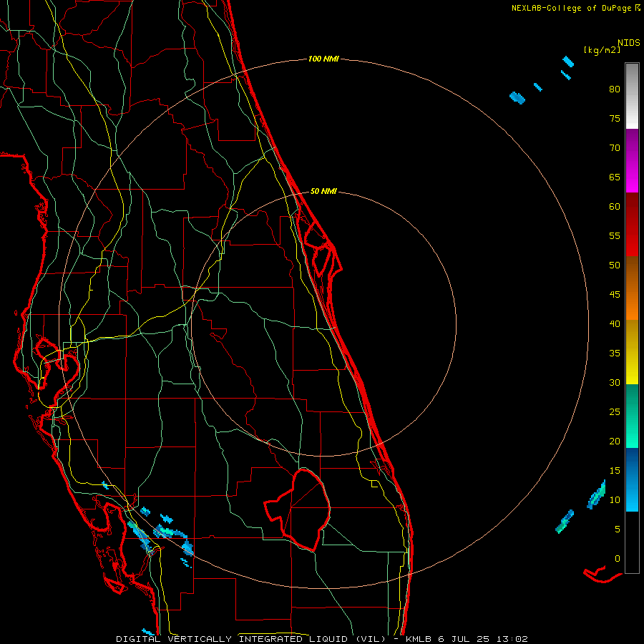The height and width of the screenshot is (644, 644).
Task: Click the 35 value on the scale
Action: 615,353
